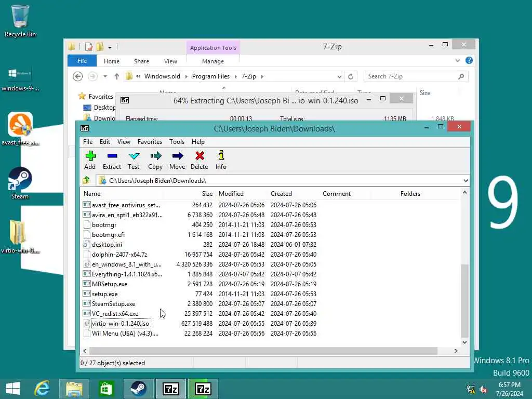Click Explorer's Back navigation arrow
Screen dimensions: 532x399
tap(78, 76)
